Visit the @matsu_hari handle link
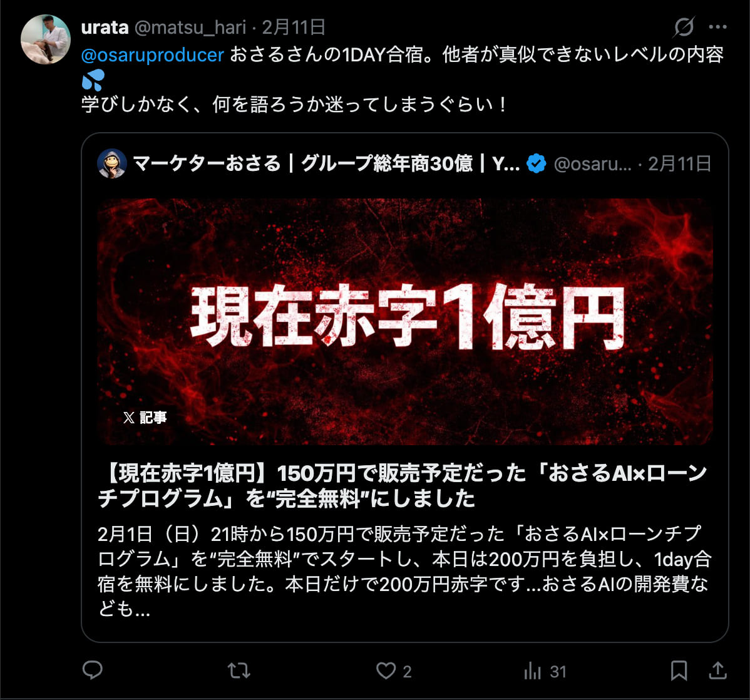 190,28
